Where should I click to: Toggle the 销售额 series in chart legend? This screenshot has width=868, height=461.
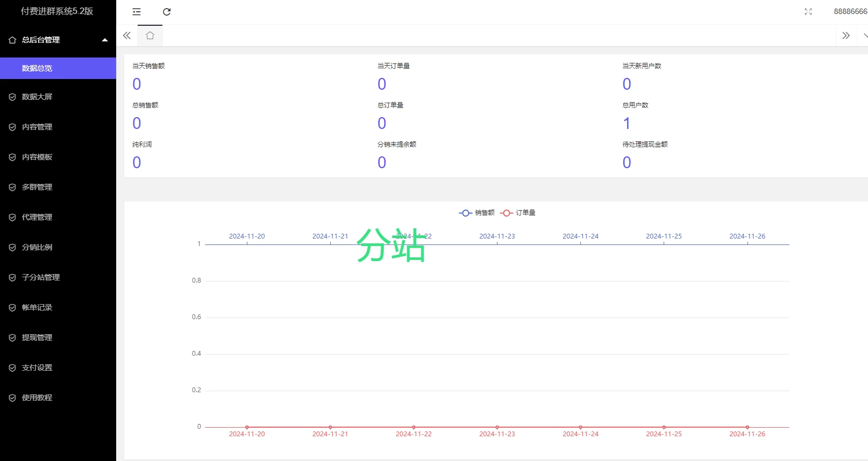(x=476, y=213)
